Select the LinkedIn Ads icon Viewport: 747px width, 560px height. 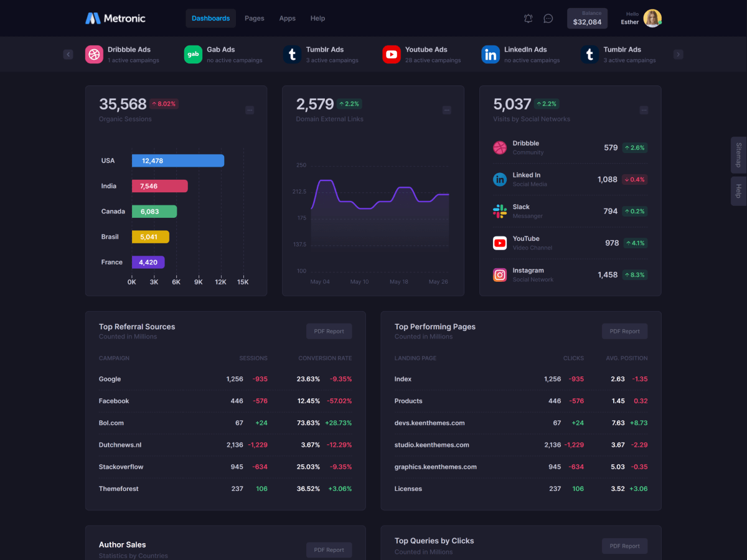[491, 55]
